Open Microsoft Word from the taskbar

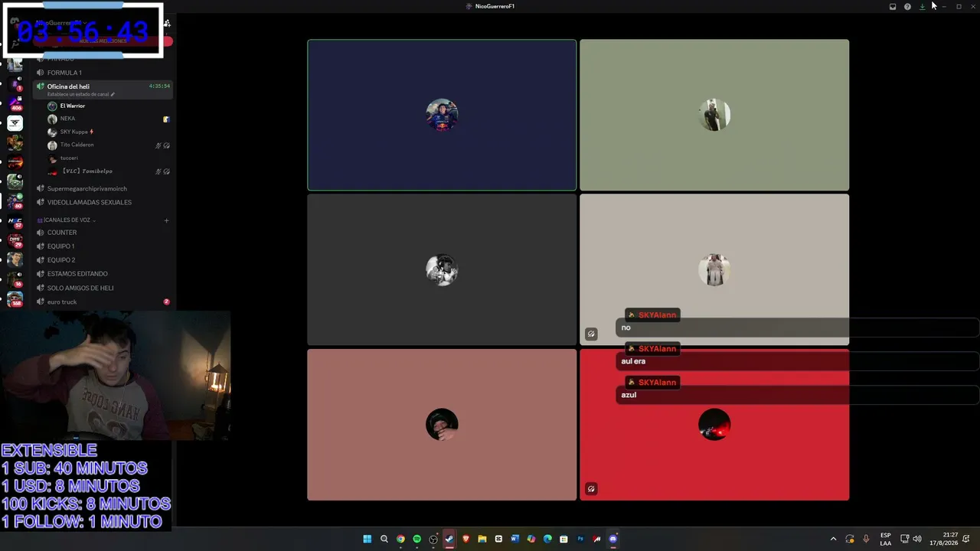(x=514, y=539)
